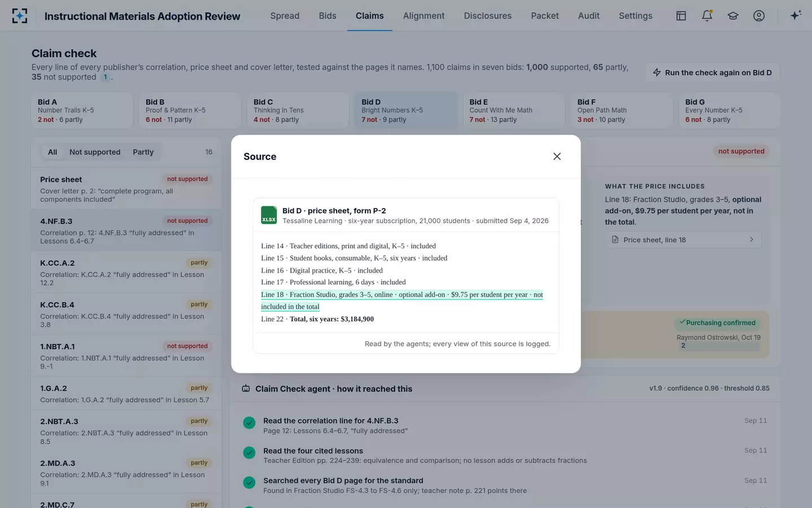This screenshot has width=812, height=508.
Task: Click the XLSX file icon
Action: [x=269, y=215]
